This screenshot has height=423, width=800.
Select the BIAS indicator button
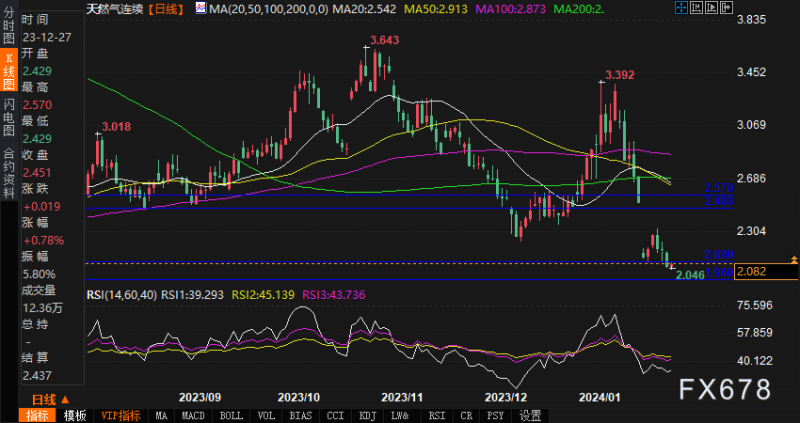[x=301, y=415]
